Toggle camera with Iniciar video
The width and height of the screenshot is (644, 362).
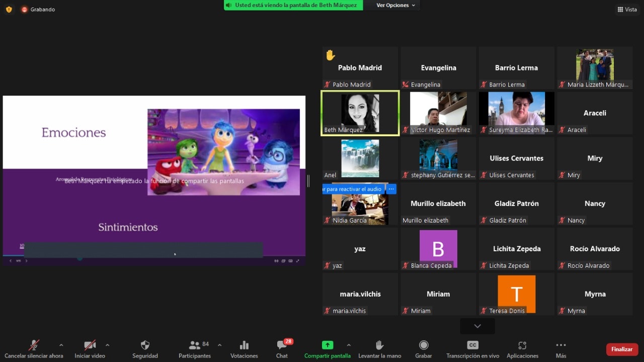pos(90,345)
